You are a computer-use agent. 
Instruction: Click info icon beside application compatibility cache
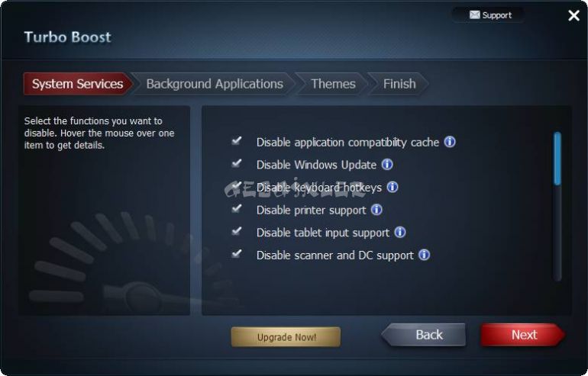(x=450, y=142)
